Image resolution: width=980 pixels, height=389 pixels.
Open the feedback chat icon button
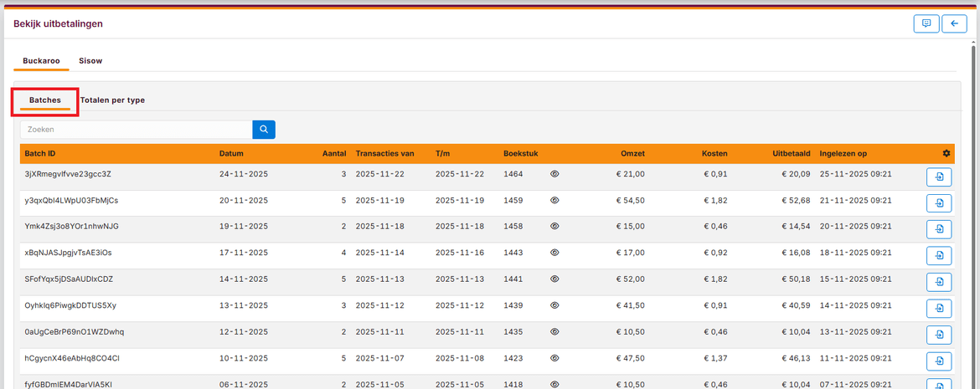point(926,23)
